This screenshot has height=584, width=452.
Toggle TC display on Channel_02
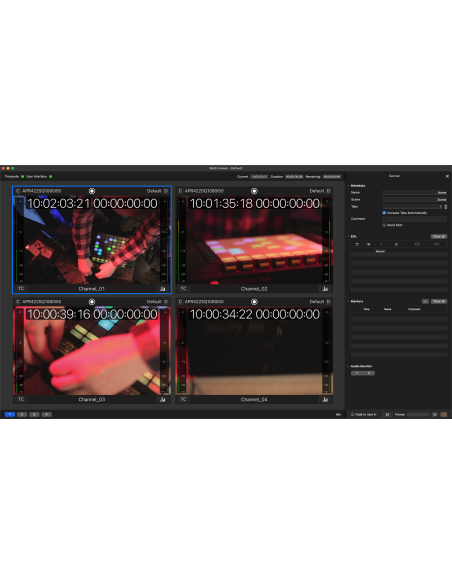point(183,289)
